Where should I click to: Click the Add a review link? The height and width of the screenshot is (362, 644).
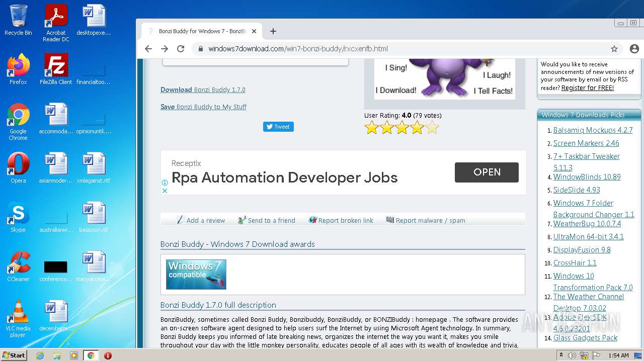tap(205, 220)
